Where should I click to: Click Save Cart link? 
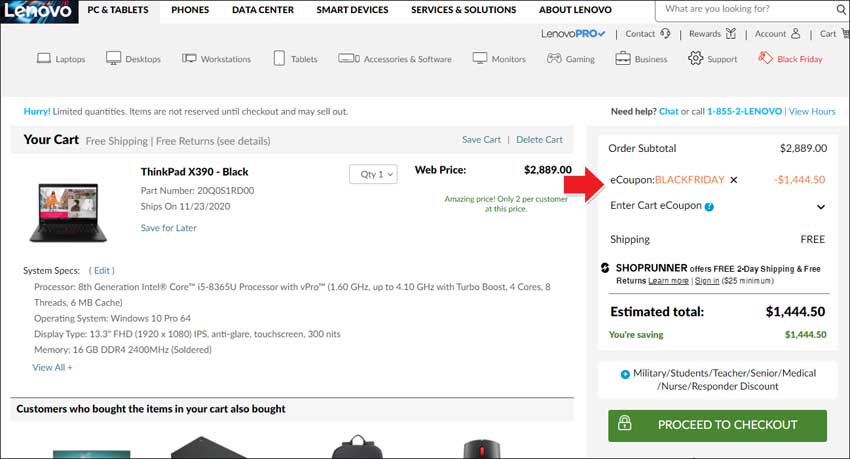(x=481, y=139)
